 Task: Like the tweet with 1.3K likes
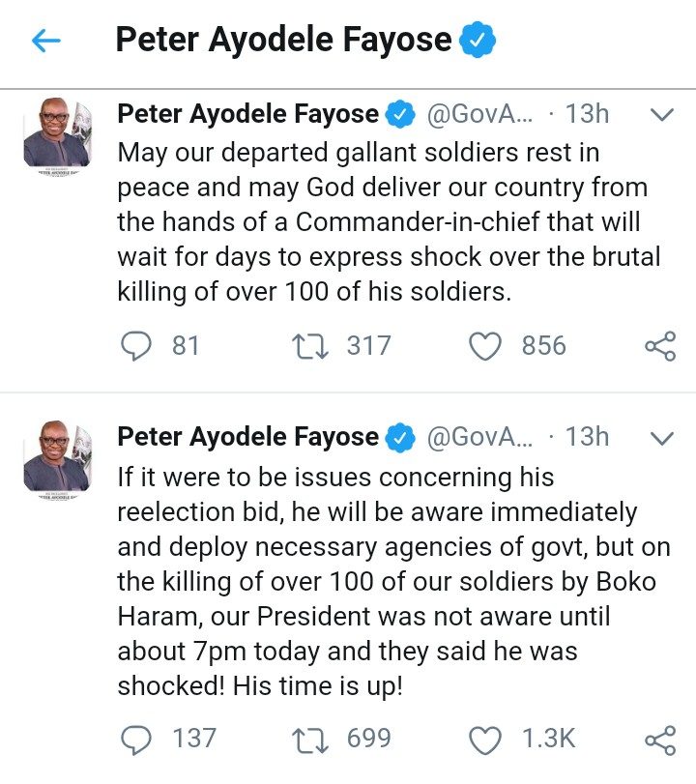pos(486,740)
